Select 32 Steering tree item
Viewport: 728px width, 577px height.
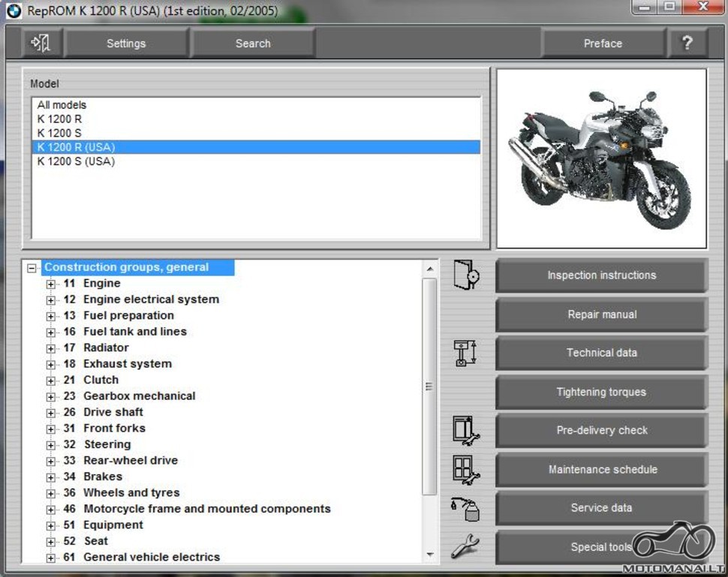(x=98, y=444)
